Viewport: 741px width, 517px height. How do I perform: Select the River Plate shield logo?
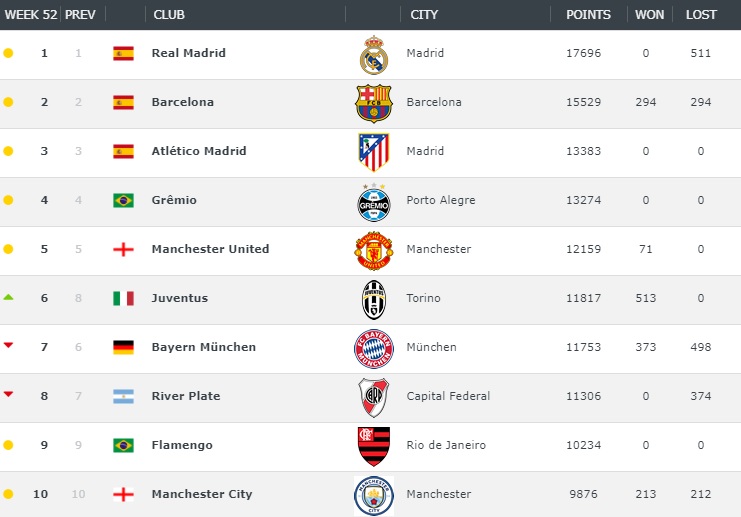coord(374,397)
